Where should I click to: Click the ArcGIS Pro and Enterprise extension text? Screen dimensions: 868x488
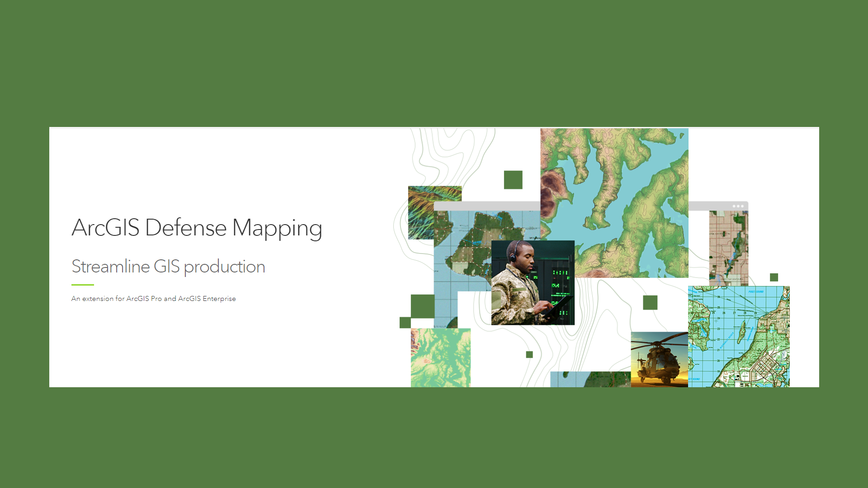pyautogui.click(x=153, y=299)
